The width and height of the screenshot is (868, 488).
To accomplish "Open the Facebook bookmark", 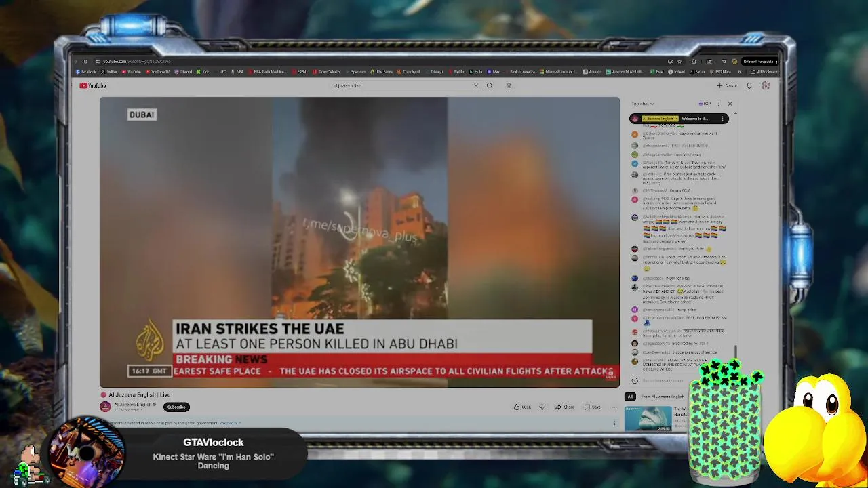I will pyautogui.click(x=87, y=71).
